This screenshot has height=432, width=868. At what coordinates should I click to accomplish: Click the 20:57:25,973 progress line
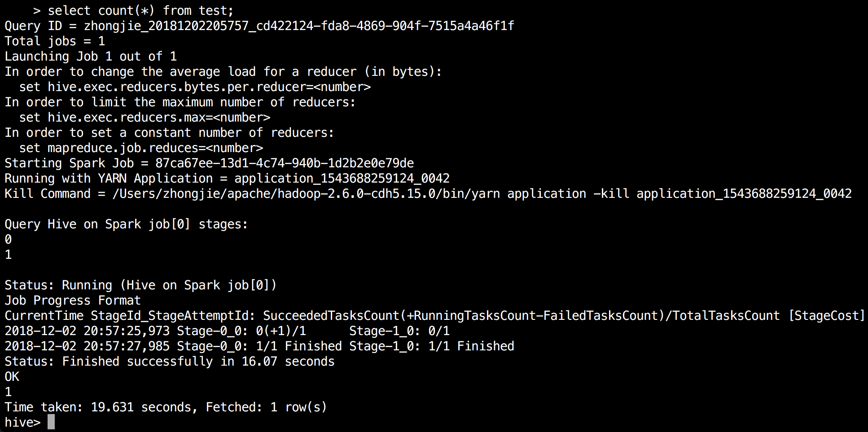227,331
